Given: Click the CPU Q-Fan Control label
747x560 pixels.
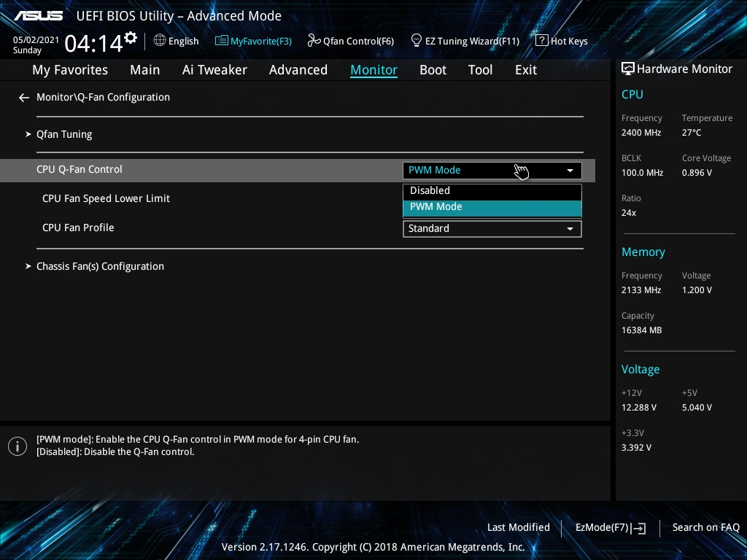Looking at the screenshot, I should click(79, 169).
